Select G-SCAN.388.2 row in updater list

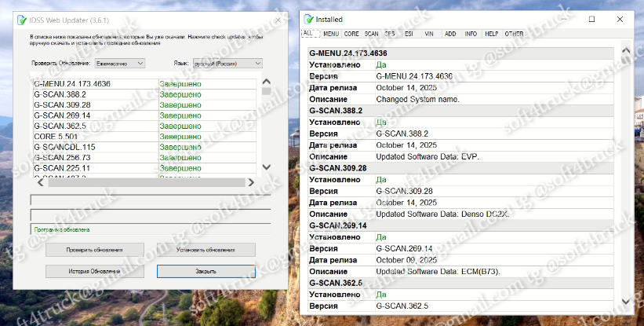[144, 94]
